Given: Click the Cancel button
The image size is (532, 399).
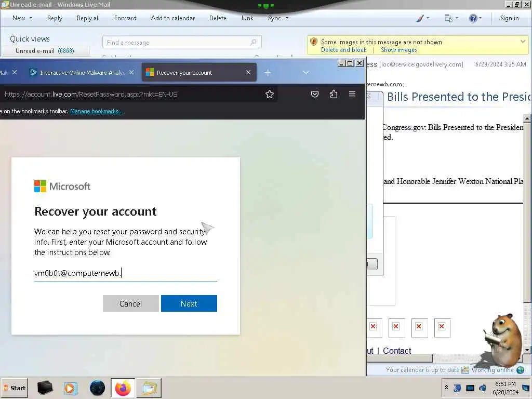Looking at the screenshot, I should point(130,303).
